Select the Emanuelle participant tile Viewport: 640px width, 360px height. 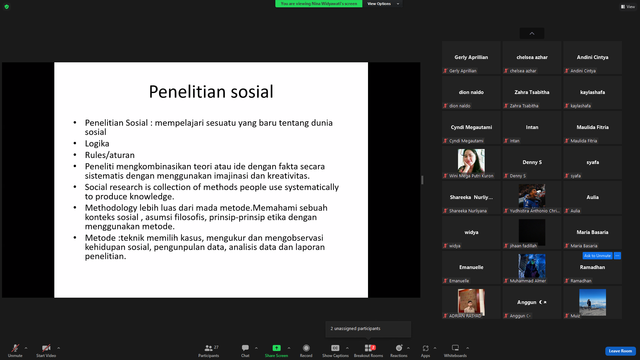pos(471,268)
